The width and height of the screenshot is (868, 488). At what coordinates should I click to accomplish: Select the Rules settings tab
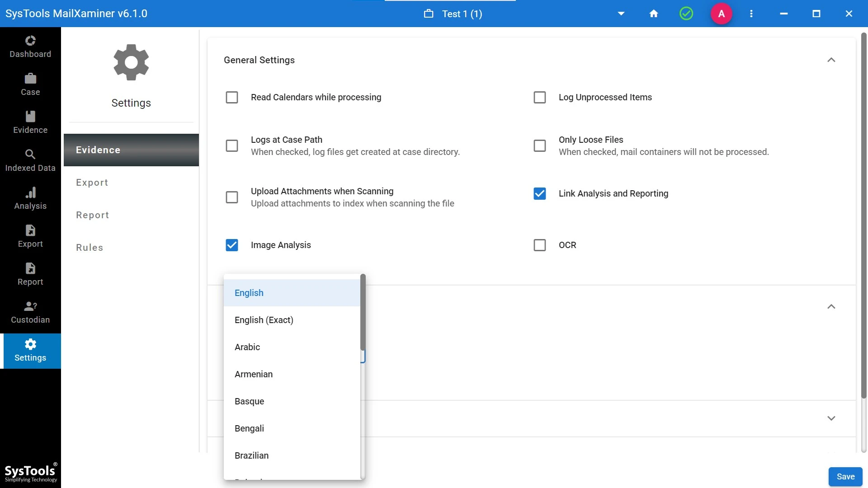point(131,248)
